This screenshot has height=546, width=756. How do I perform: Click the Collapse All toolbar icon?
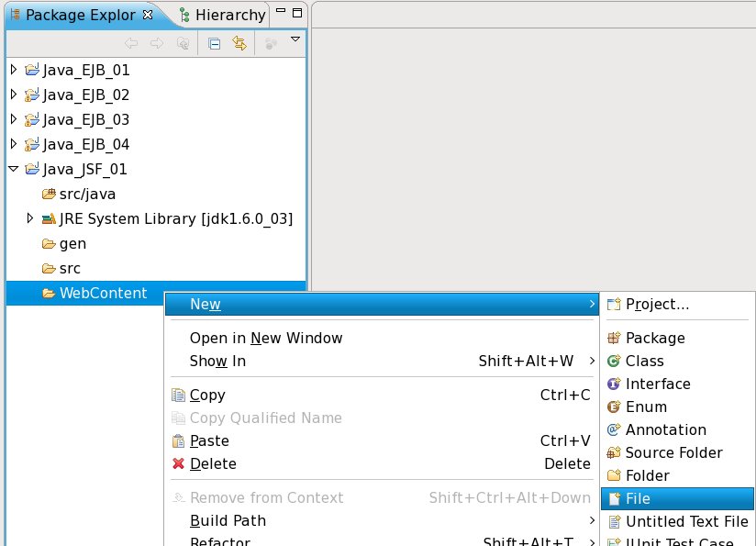(215, 43)
